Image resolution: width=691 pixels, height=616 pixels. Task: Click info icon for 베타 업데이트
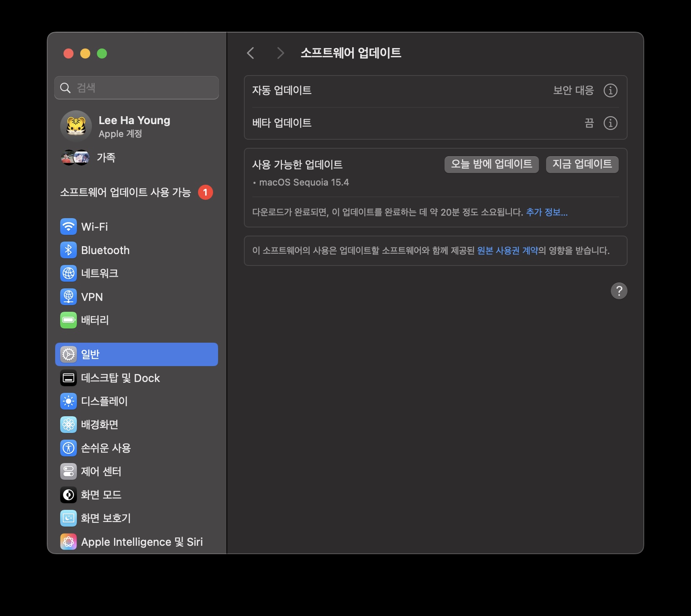[610, 123]
